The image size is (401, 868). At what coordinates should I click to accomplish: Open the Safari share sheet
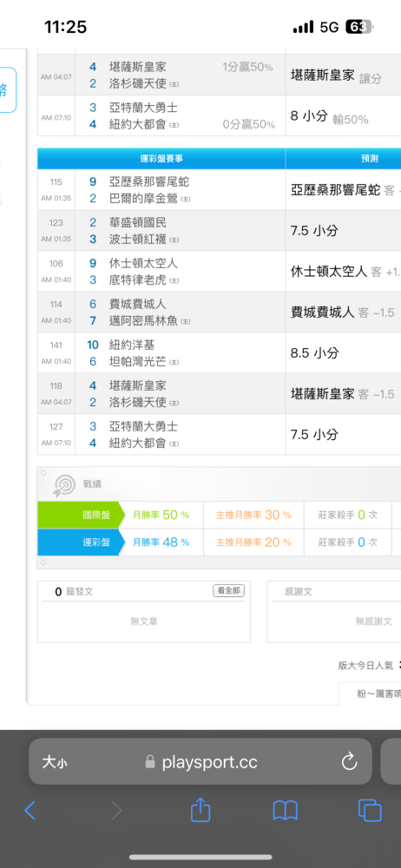point(200,810)
